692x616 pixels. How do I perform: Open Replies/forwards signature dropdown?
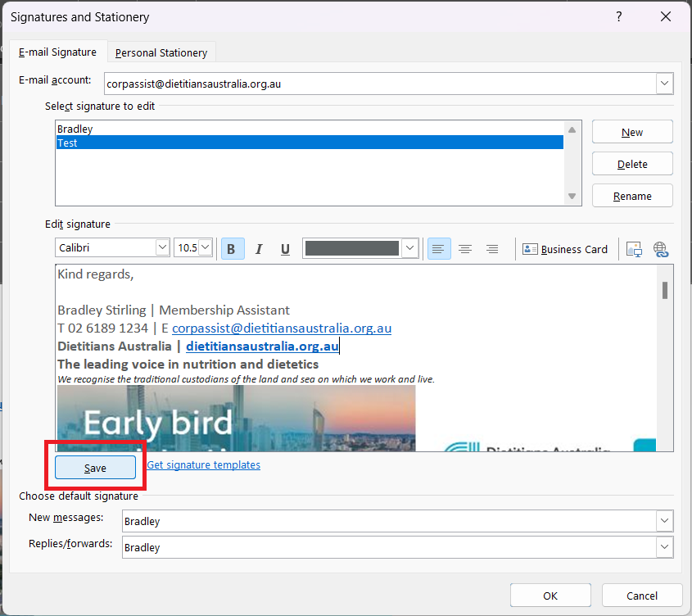point(664,547)
